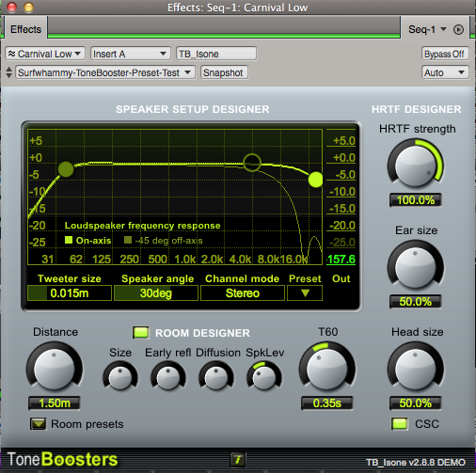Screen dimensions: 476x473
Task: Toggle the Bypass Off button
Action: click(444, 54)
